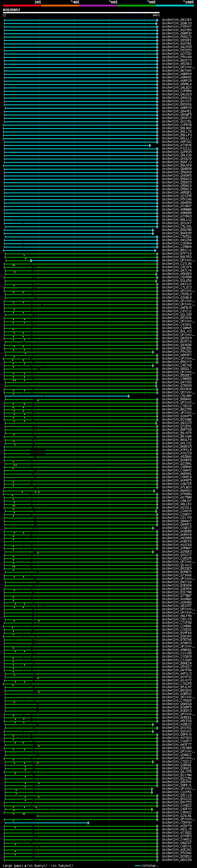The height and width of the screenshot is (868, 197).
Task: Select the label UniRef100_B6VC73
Action: pyautogui.click(x=177, y=60)
